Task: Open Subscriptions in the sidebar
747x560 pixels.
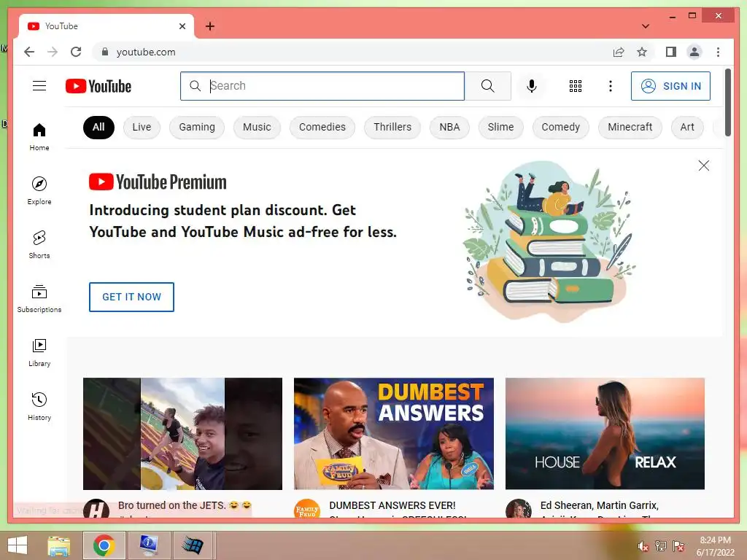Action: coord(39,298)
